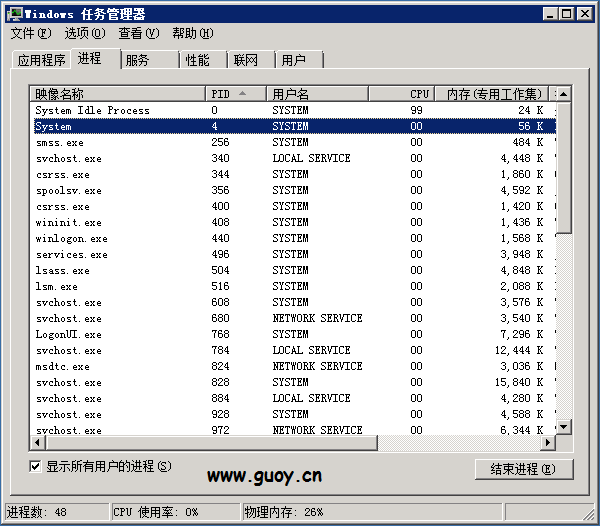This screenshot has width=600, height=526.
Task: Select svchost.exe with PID 680
Action: point(293,318)
